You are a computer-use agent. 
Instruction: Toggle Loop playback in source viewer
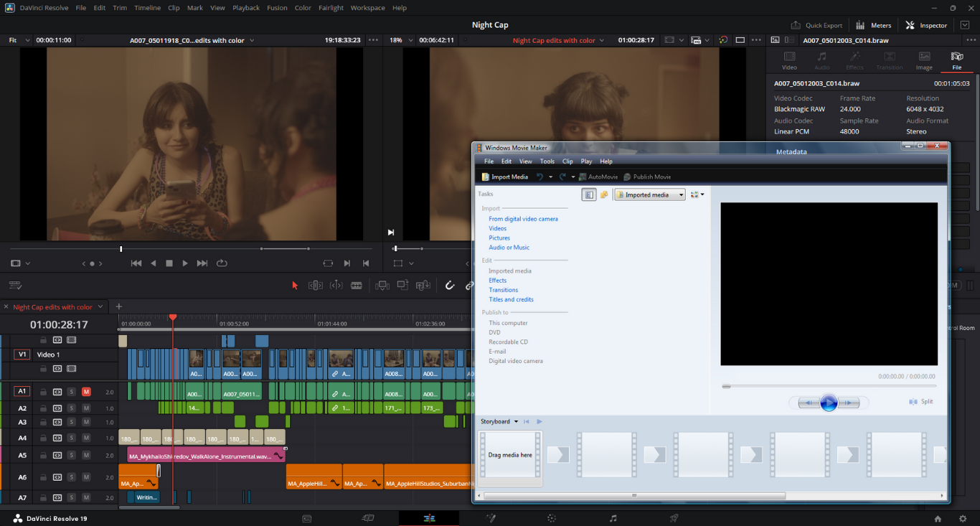(x=222, y=263)
